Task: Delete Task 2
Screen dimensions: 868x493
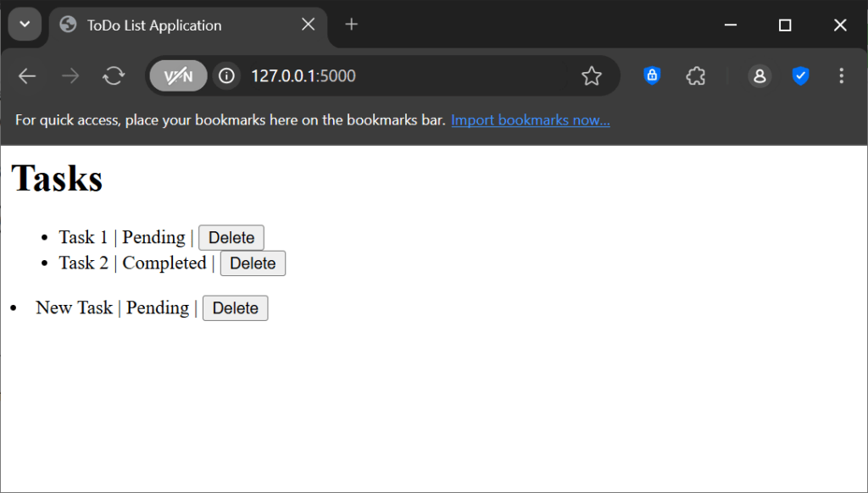Action: pyautogui.click(x=253, y=263)
